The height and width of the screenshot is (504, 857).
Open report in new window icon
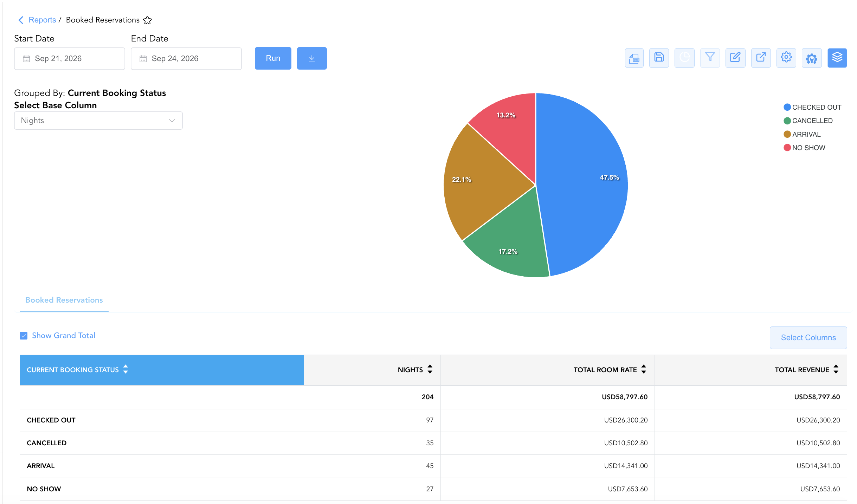click(761, 58)
